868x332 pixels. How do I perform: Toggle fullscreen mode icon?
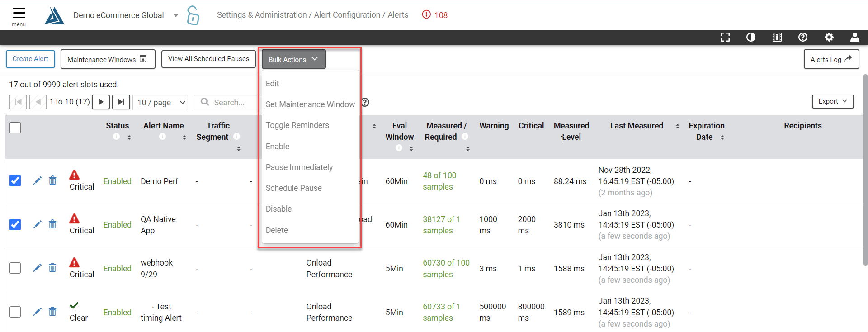725,37
